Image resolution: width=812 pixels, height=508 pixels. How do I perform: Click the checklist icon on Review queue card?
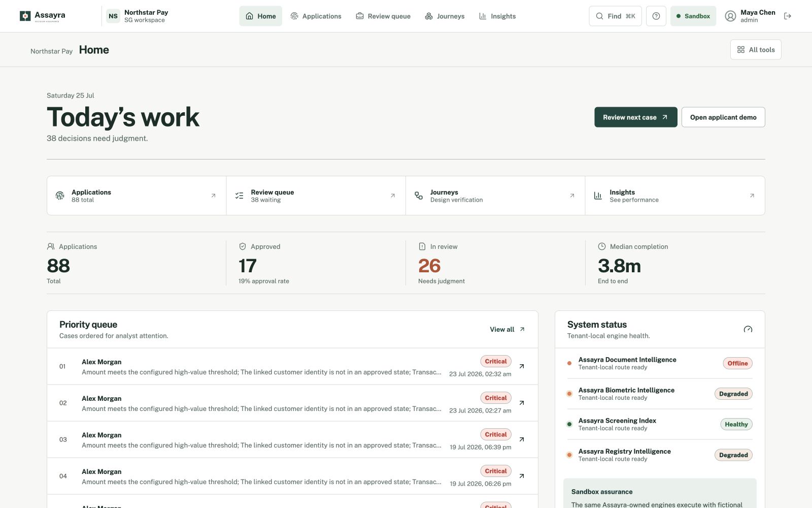click(240, 196)
